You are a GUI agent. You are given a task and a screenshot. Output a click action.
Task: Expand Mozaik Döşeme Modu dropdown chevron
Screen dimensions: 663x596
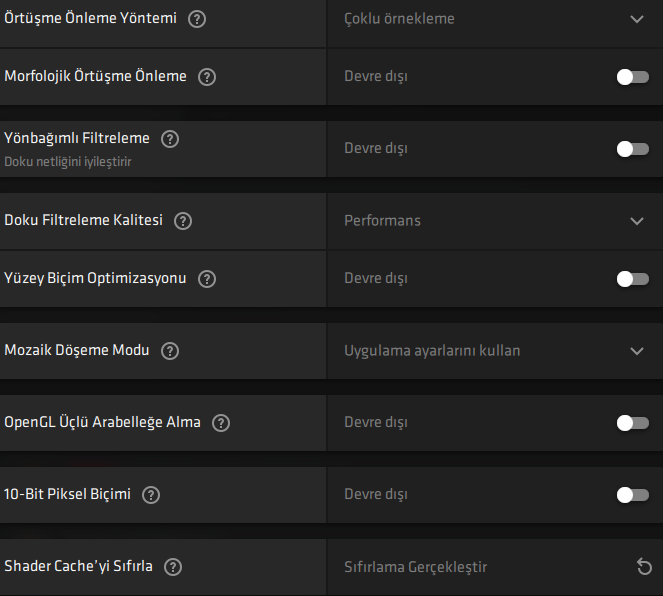[x=637, y=351]
